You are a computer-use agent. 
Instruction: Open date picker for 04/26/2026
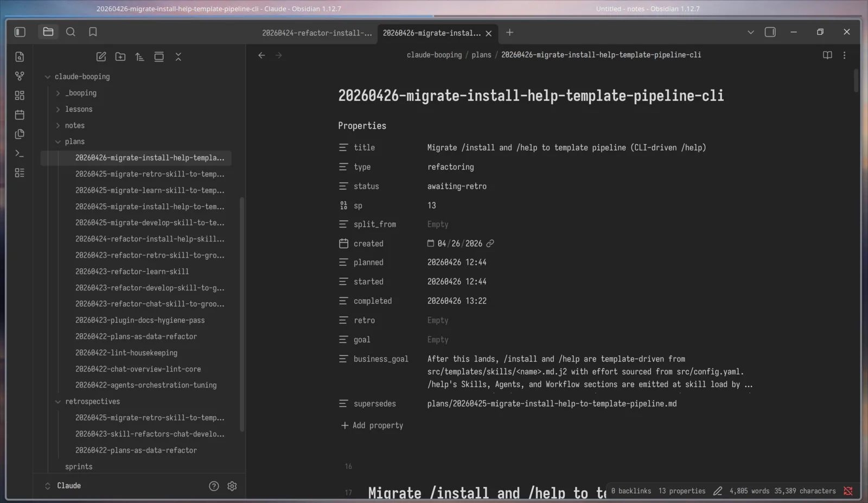click(431, 244)
